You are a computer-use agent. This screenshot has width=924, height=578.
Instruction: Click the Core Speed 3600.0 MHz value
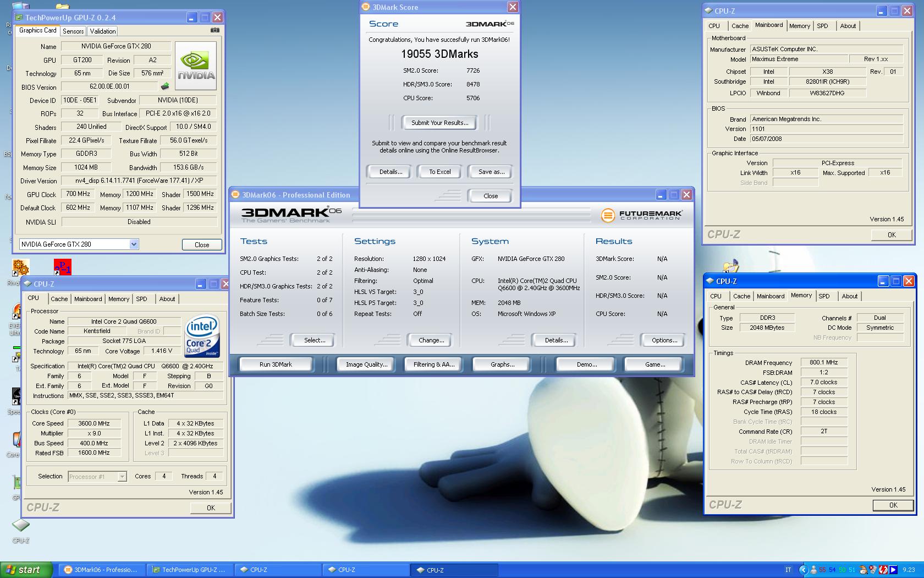94,423
